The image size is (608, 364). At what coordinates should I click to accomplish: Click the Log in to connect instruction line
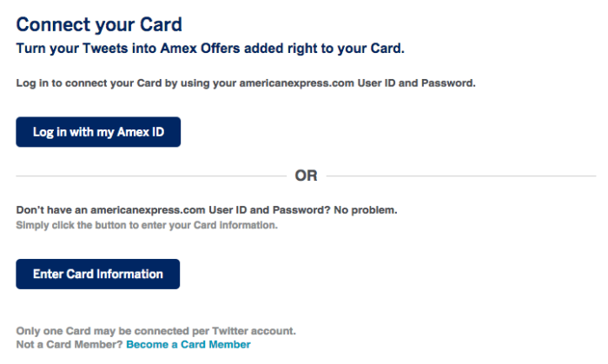tap(246, 83)
